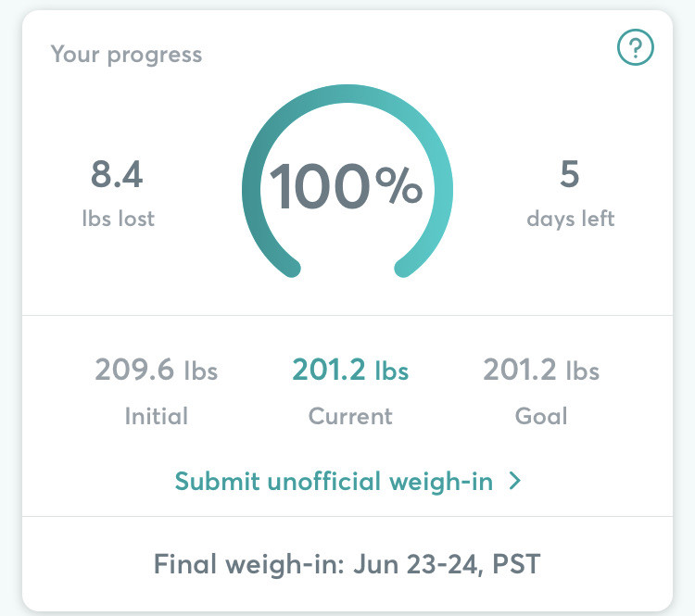Select the teal 201.2 lbs current weight
This screenshot has height=616, width=695.
pyautogui.click(x=350, y=371)
